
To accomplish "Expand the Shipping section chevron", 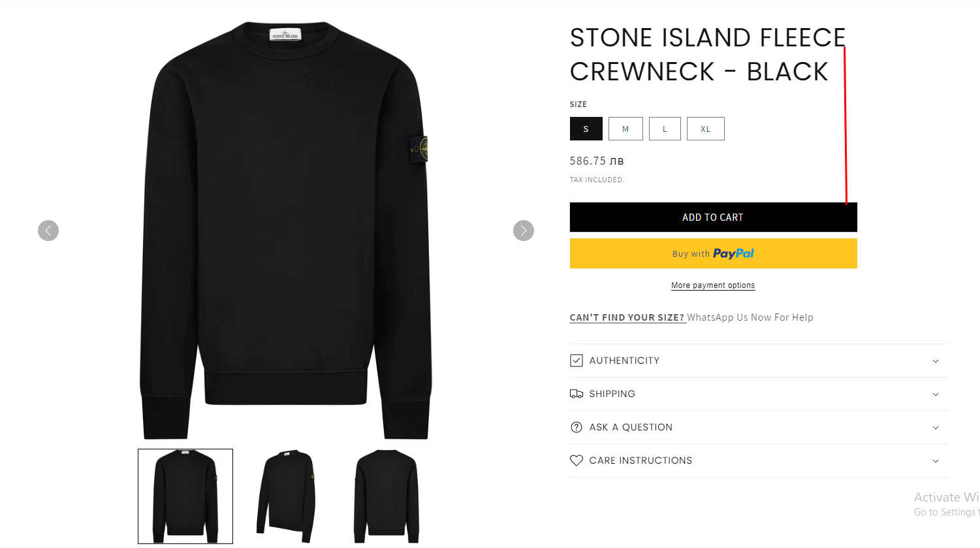I will coord(936,395).
